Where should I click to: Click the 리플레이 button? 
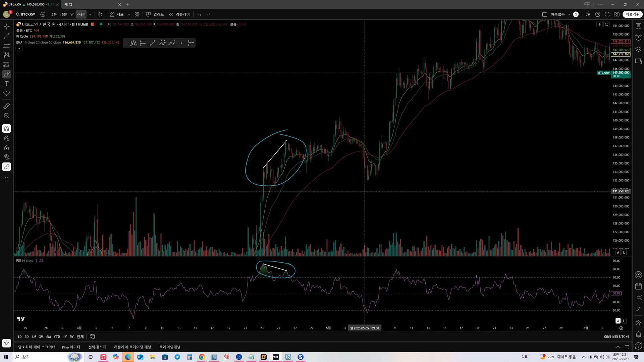tap(180, 14)
